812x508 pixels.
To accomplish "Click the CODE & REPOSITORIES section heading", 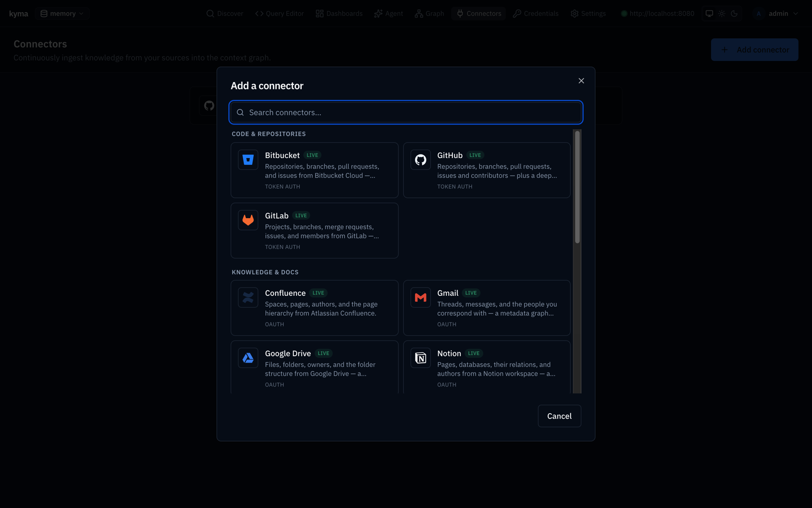I will pos(269,134).
